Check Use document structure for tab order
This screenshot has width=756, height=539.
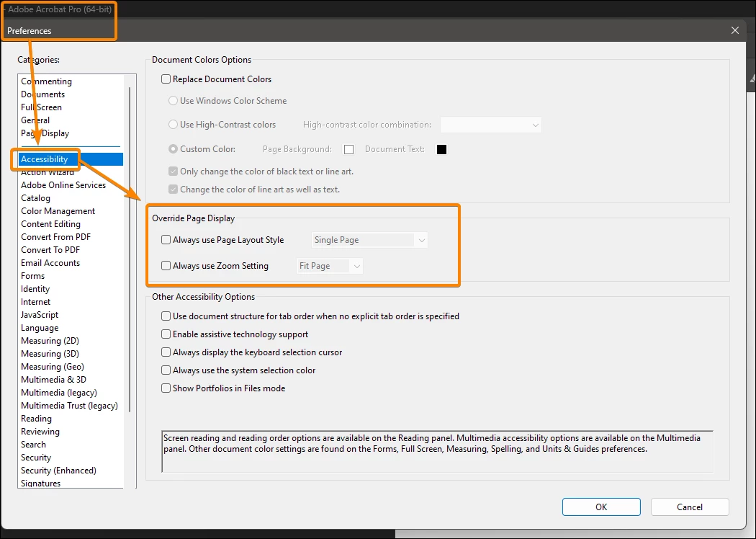pos(166,316)
